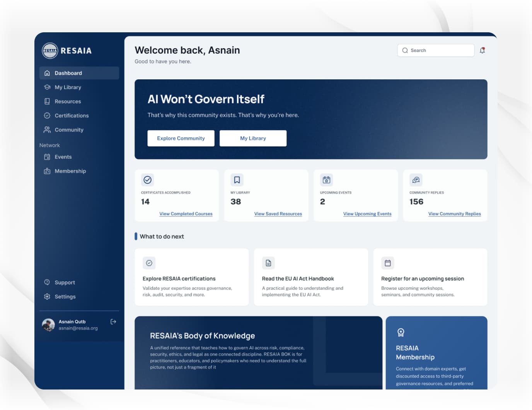Click the upcoming events count 2
Image resolution: width=532 pixels, height=410 pixels.
coord(322,202)
